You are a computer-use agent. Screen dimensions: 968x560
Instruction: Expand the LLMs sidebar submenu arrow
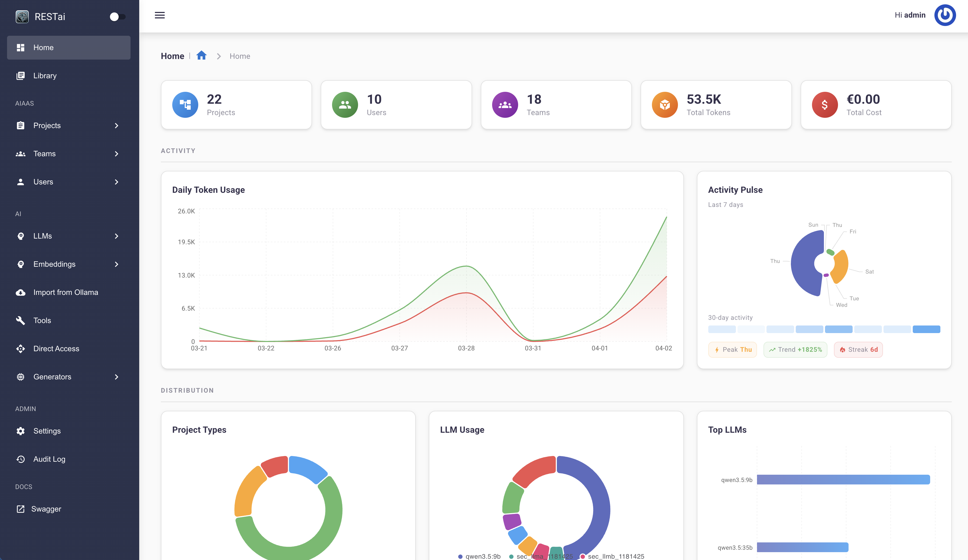coord(116,236)
